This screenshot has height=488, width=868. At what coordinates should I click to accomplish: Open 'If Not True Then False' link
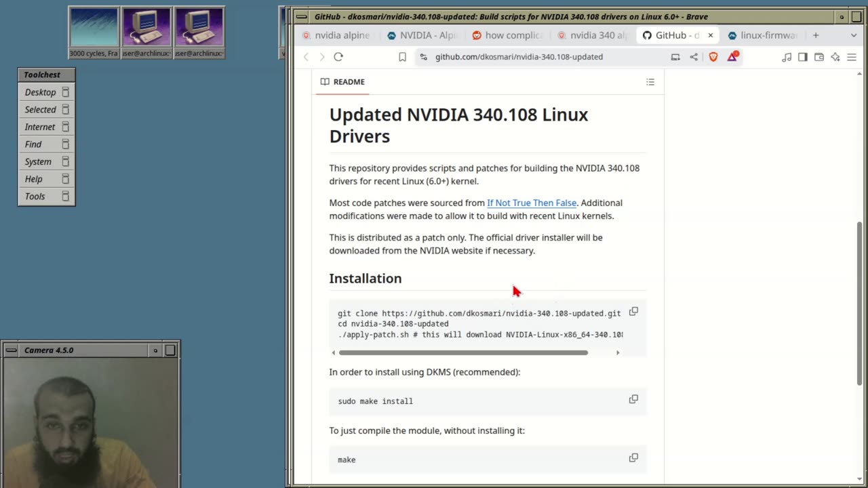[x=532, y=203]
